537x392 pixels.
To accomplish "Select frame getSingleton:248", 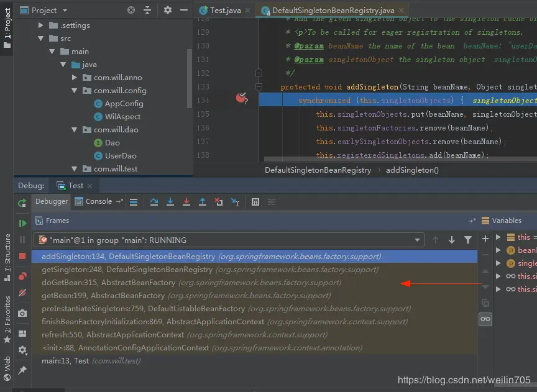I will 254,270.
